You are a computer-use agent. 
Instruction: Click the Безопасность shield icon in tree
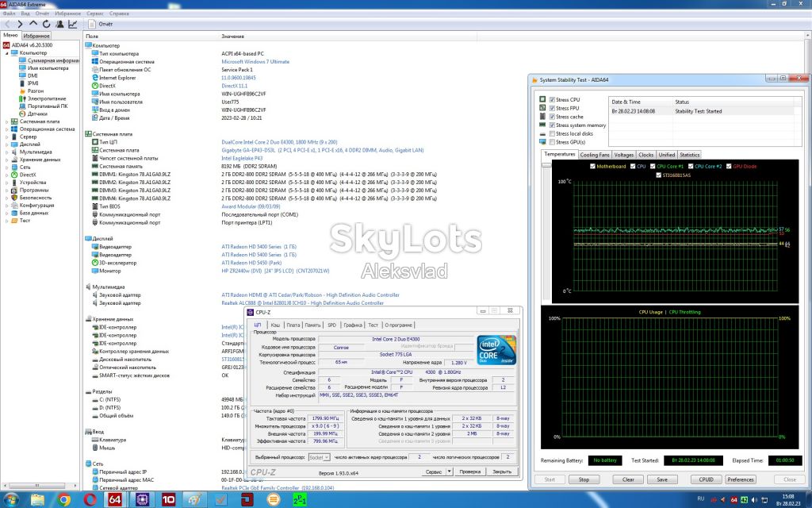tap(14, 198)
